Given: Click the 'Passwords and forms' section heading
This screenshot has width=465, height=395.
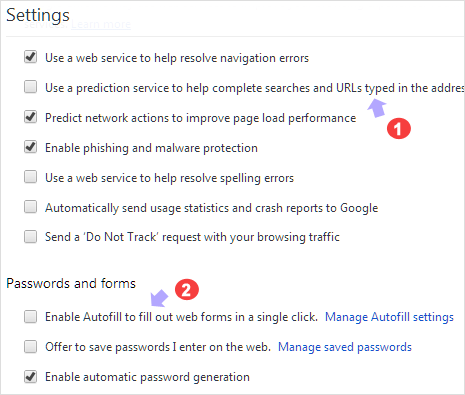Looking at the screenshot, I should tap(71, 283).
